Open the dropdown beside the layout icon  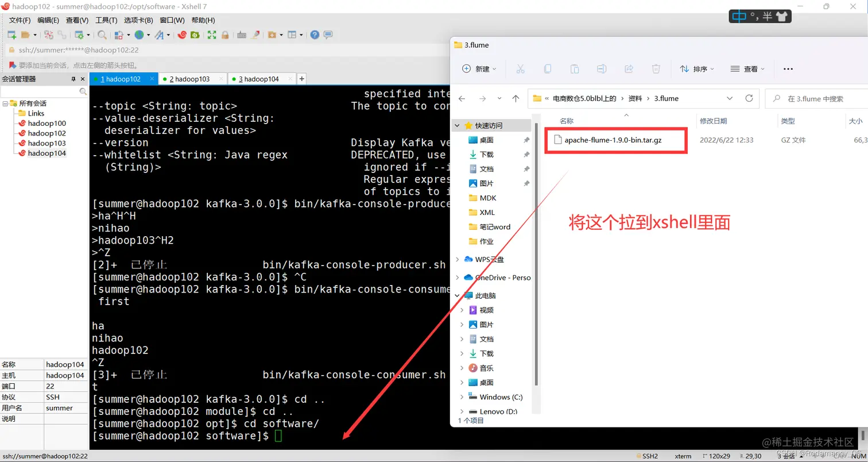click(x=301, y=34)
